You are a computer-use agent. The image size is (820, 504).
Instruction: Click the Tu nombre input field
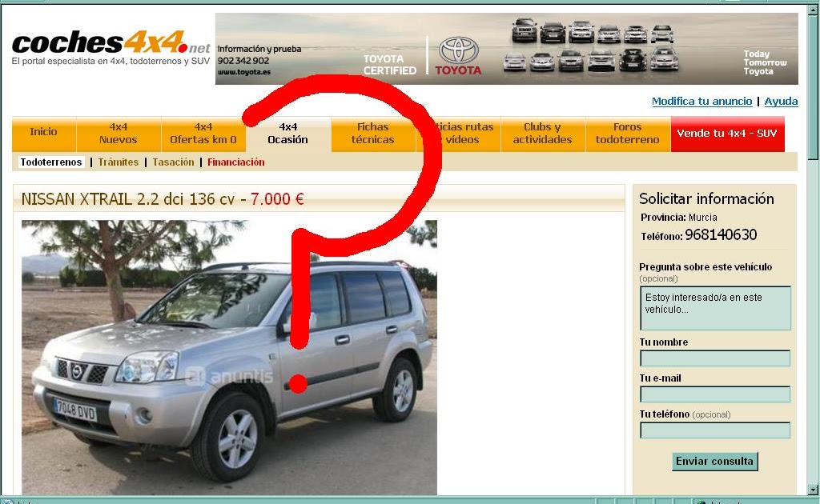715,358
